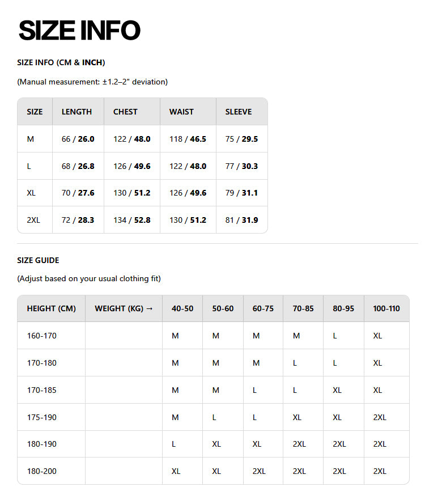The image size is (425, 504).
Task: Select the SLEEVE column header
Action: coord(238,112)
